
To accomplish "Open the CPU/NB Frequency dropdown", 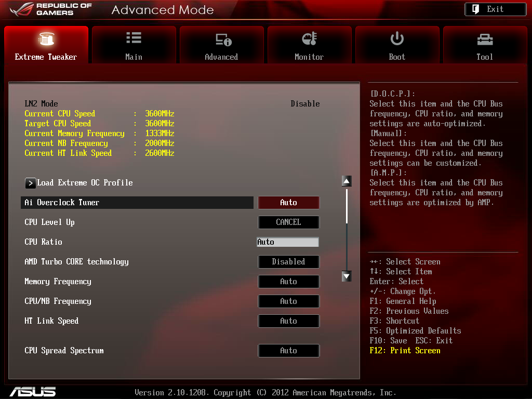I will (x=289, y=301).
